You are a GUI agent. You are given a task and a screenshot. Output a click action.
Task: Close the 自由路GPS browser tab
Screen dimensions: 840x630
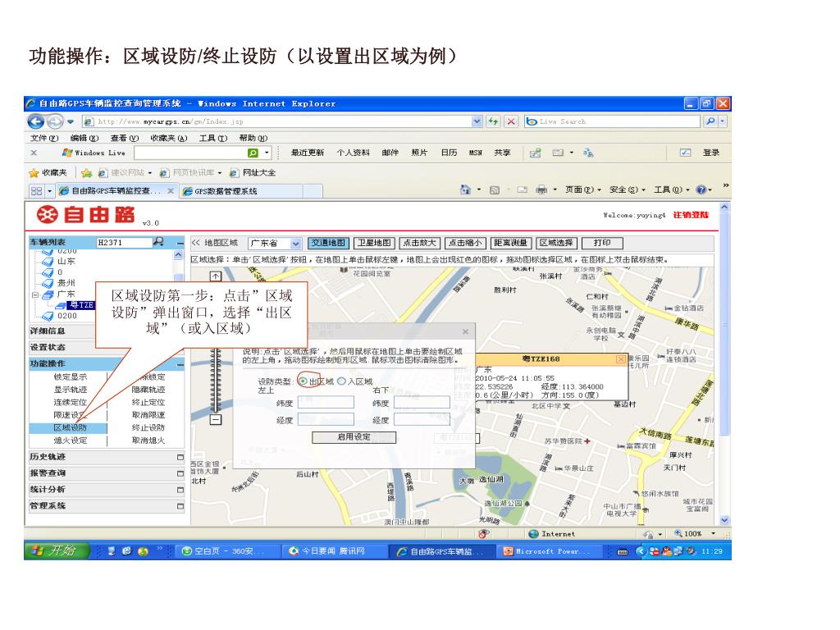[171, 190]
